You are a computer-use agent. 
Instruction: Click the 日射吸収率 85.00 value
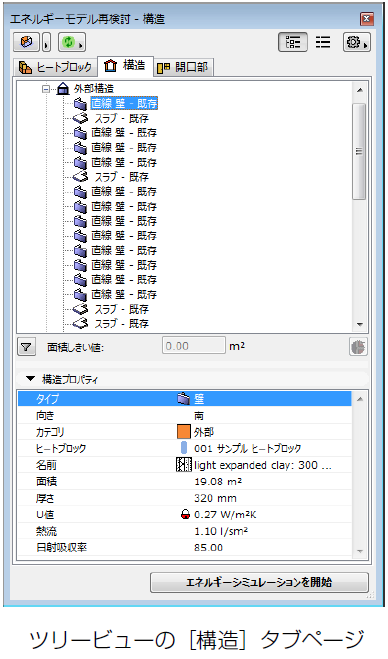209,548
